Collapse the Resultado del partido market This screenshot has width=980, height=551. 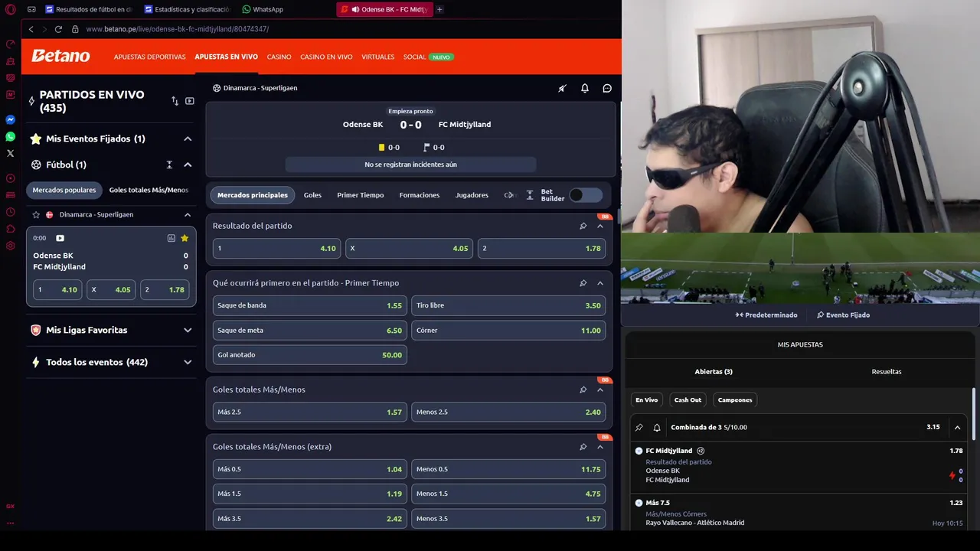(x=600, y=226)
